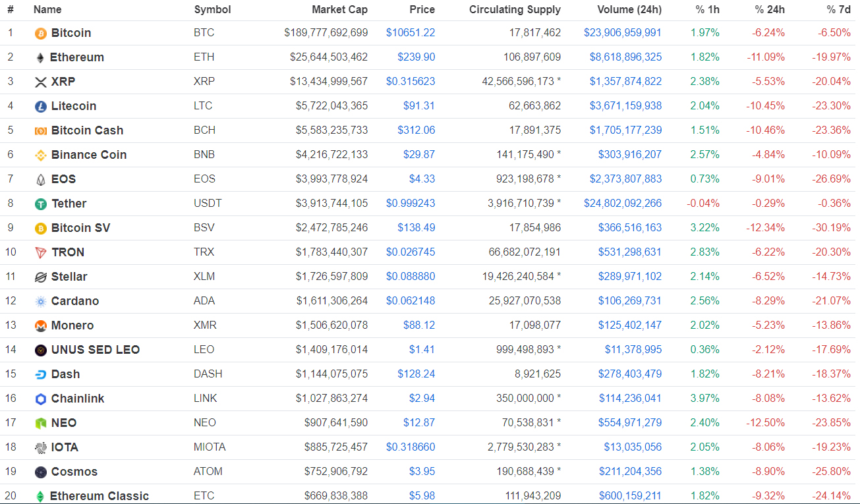Click the Litecoin logo icon
The width and height of the screenshot is (860, 504).
41,106
